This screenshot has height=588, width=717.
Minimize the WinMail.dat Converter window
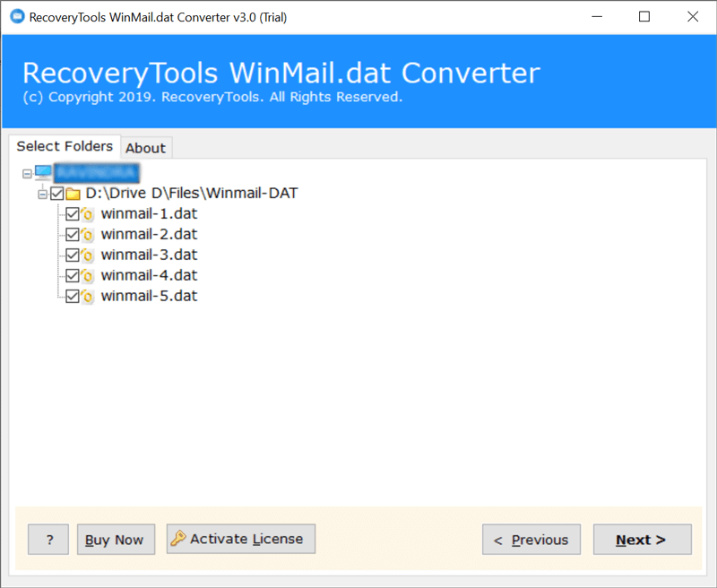coord(597,17)
